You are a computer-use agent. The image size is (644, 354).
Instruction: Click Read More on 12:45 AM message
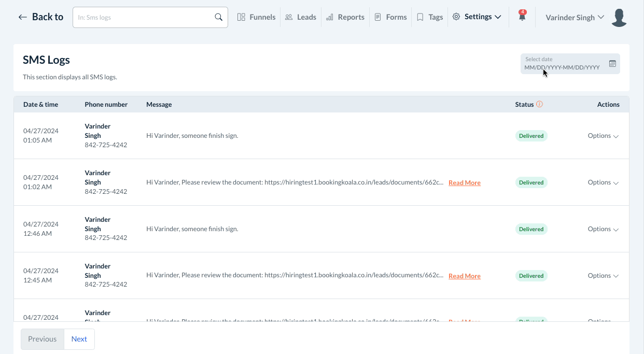click(x=464, y=276)
